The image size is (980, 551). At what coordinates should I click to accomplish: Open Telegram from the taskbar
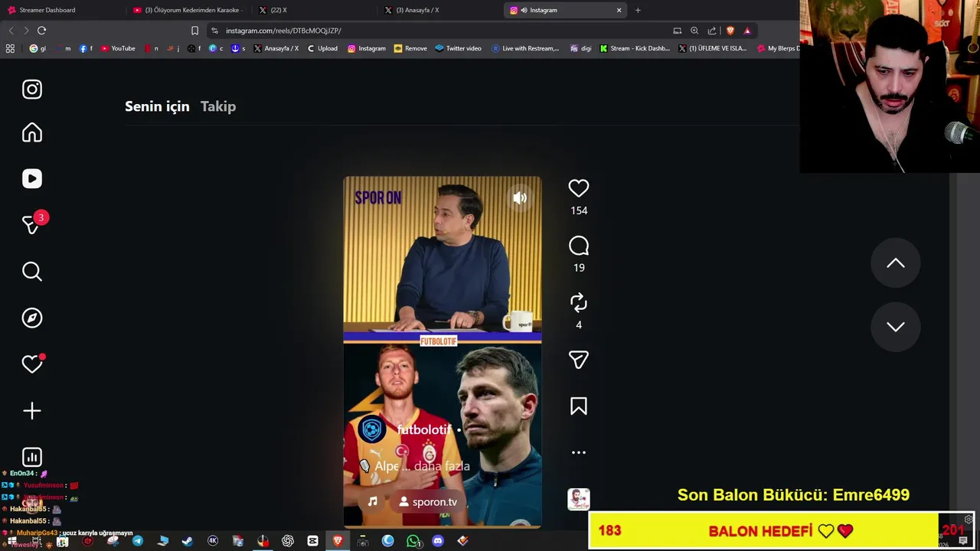138,541
